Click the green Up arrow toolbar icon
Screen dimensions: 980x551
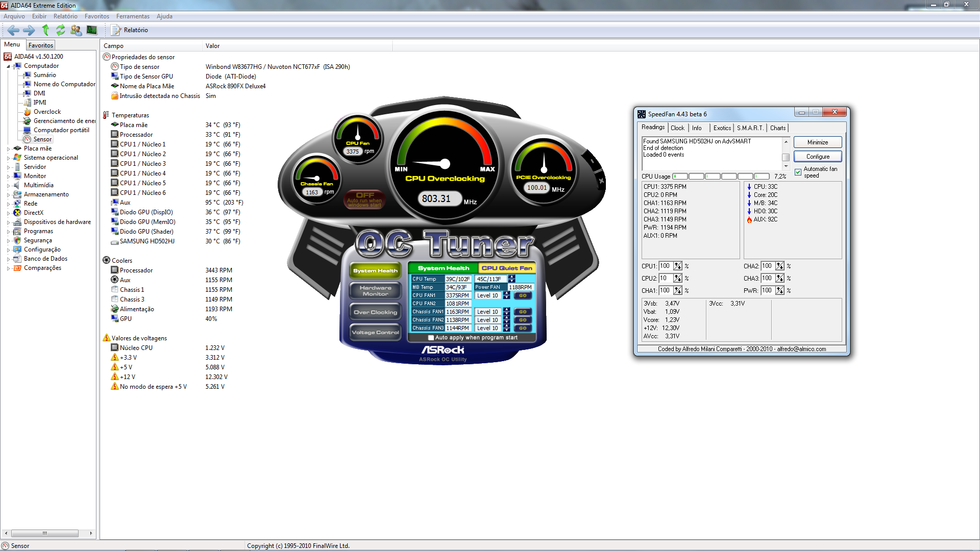[45, 30]
